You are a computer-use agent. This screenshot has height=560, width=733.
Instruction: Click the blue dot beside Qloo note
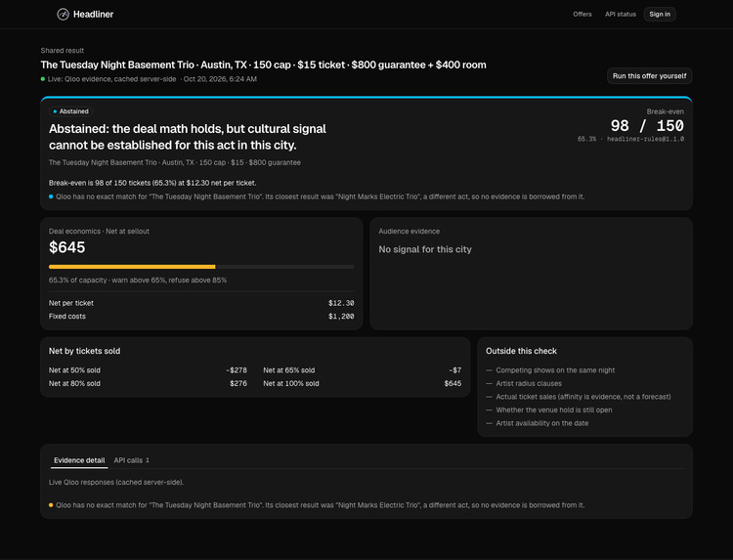point(51,196)
